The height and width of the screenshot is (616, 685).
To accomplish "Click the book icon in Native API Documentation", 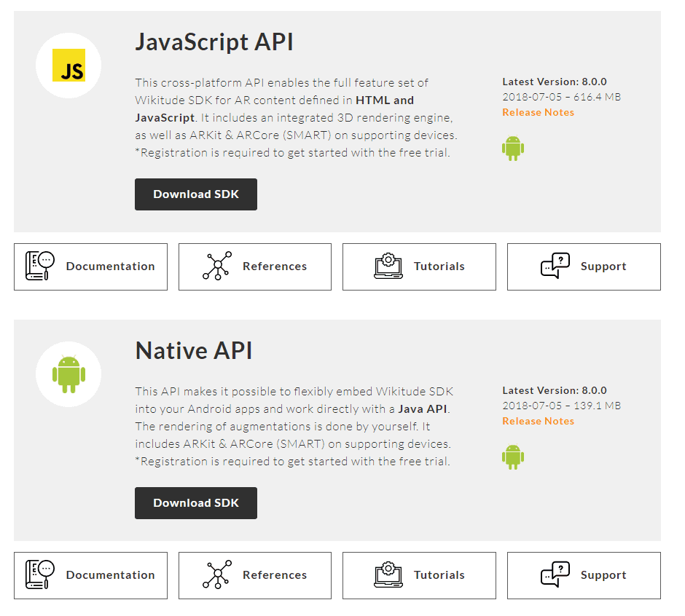I will coord(40,574).
